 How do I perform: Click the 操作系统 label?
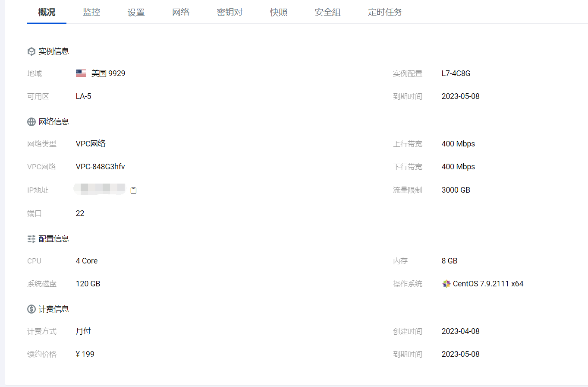[407, 284]
